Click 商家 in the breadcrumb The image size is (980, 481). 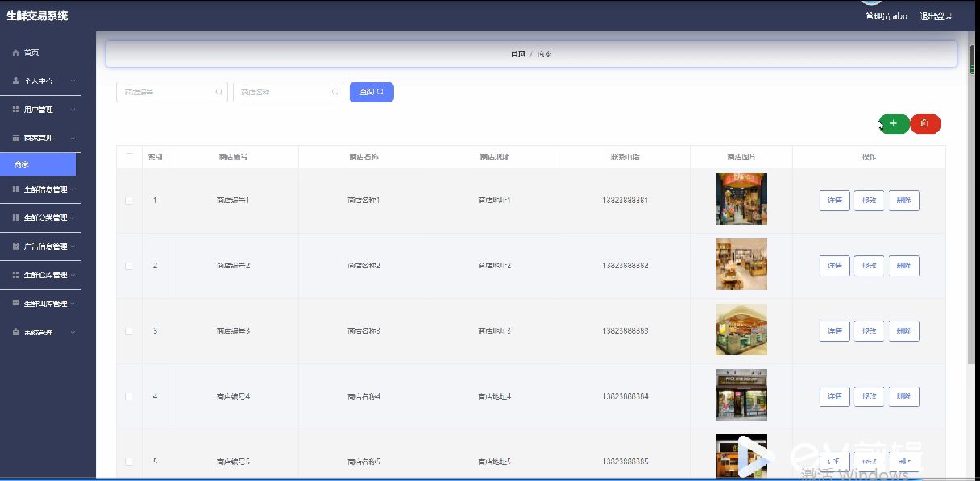pyautogui.click(x=546, y=54)
